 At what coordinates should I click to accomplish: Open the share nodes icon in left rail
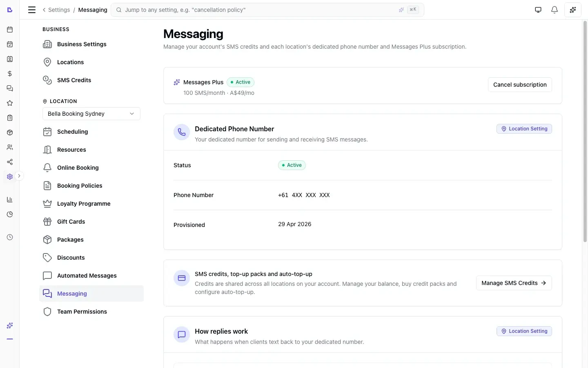(x=10, y=162)
